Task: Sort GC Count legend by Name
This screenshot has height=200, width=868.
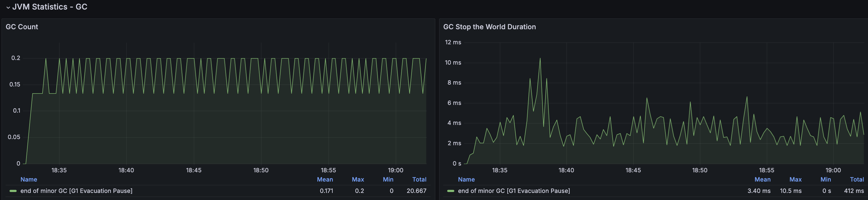Action: pos(29,179)
